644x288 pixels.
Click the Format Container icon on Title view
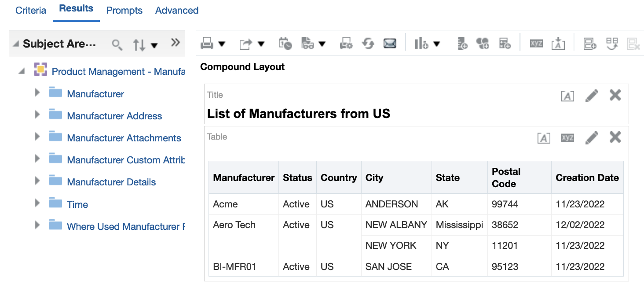tap(567, 96)
